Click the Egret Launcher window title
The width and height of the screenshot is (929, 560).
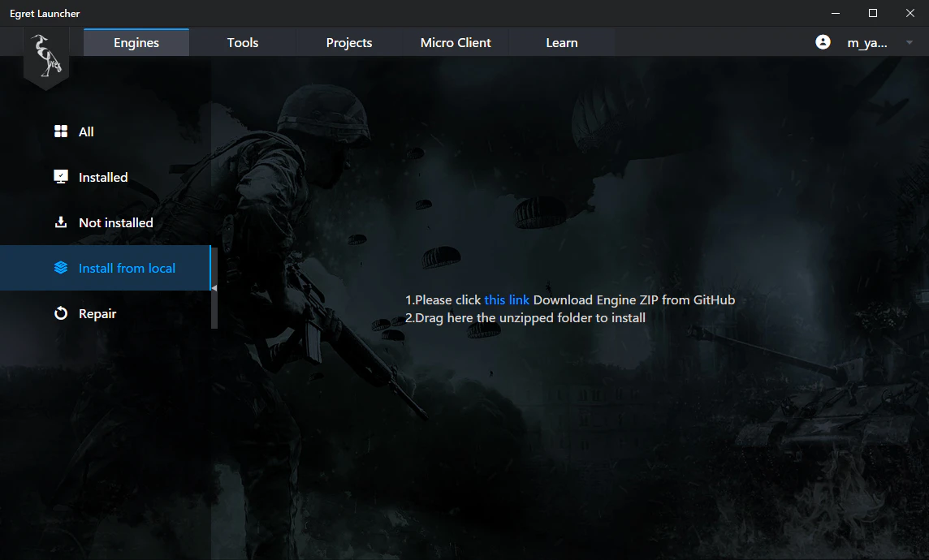pos(45,13)
